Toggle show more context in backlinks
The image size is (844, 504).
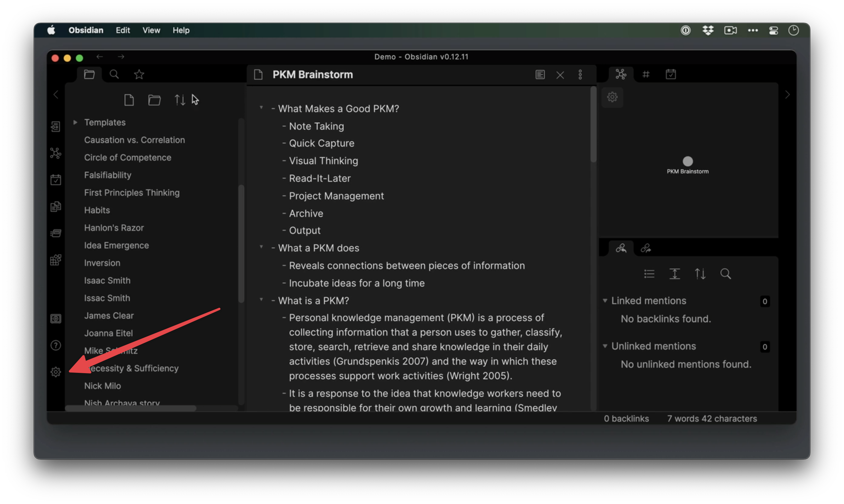click(x=675, y=274)
